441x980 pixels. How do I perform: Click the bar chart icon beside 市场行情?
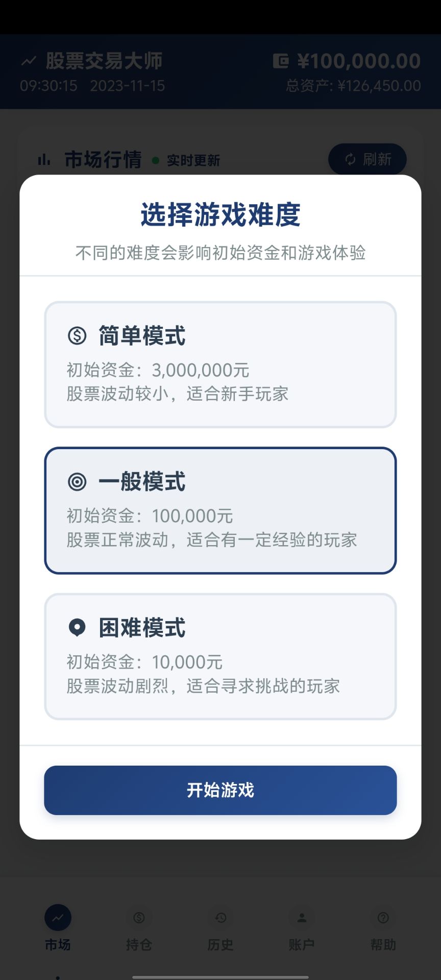pyautogui.click(x=44, y=160)
